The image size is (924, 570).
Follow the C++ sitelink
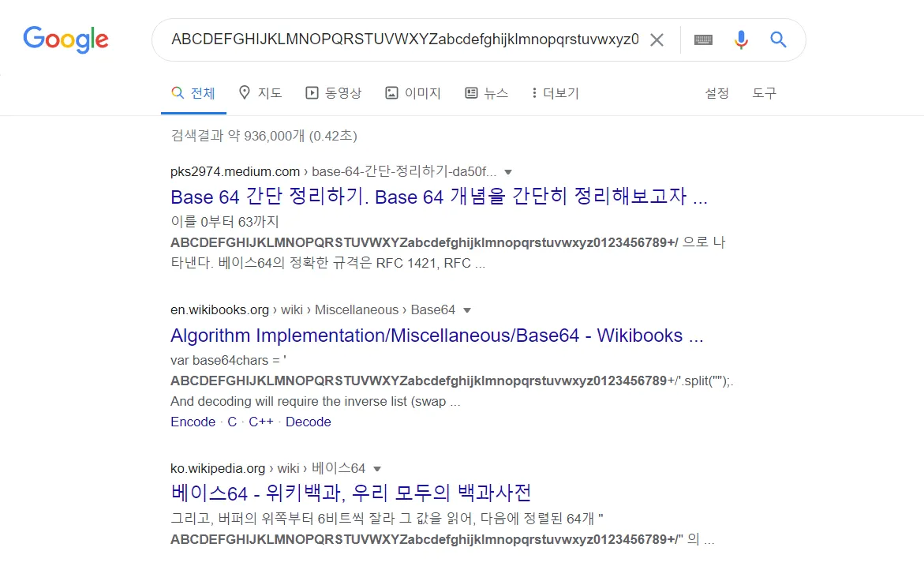pos(261,422)
